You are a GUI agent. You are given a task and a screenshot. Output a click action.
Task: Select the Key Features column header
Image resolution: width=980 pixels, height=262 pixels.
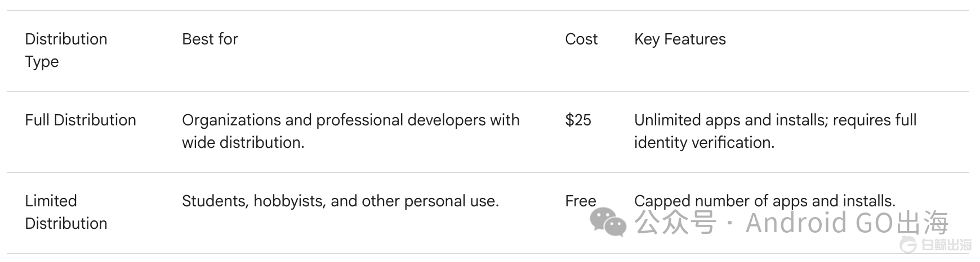(x=680, y=39)
